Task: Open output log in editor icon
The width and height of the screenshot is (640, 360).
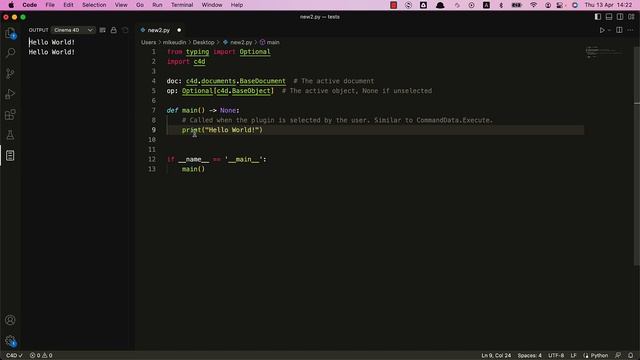Action: (x=125, y=30)
